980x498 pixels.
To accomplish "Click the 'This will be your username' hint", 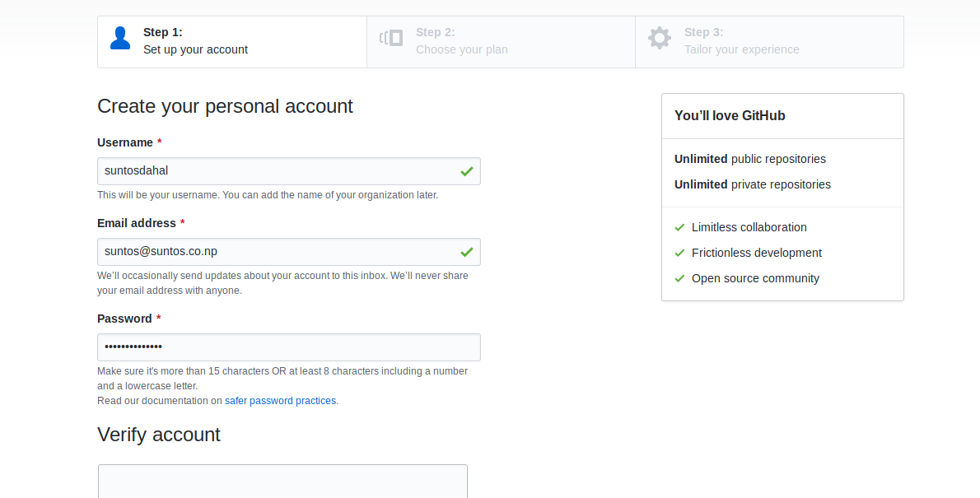I will click(268, 195).
